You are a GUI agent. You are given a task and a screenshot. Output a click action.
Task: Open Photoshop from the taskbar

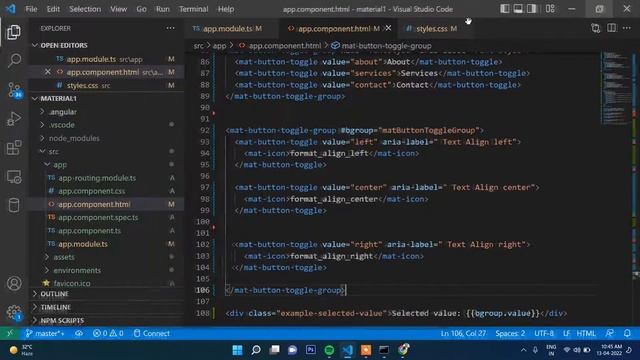click(x=311, y=350)
